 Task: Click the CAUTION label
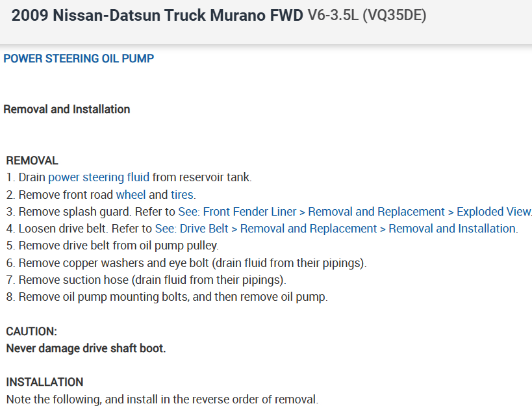pos(32,331)
